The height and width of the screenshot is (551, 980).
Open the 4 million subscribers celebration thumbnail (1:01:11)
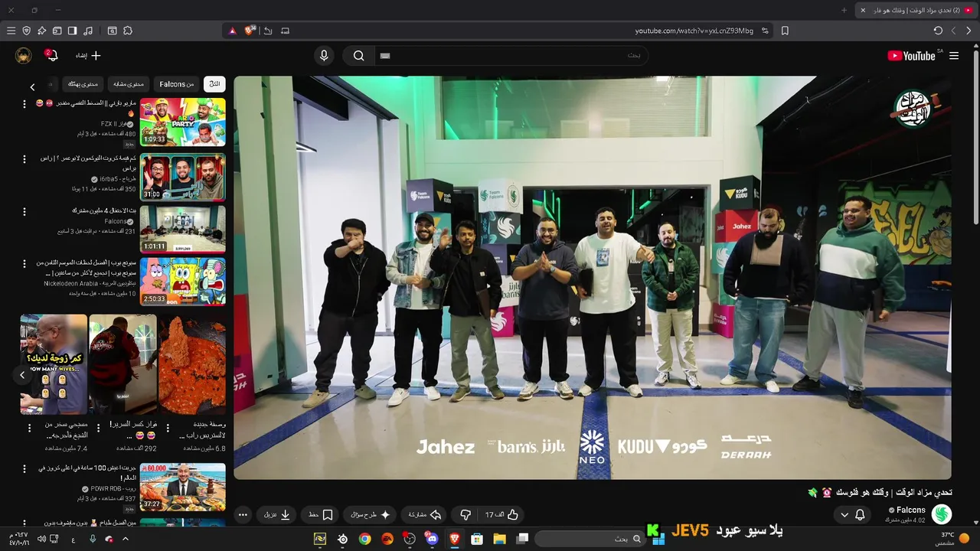coord(182,229)
